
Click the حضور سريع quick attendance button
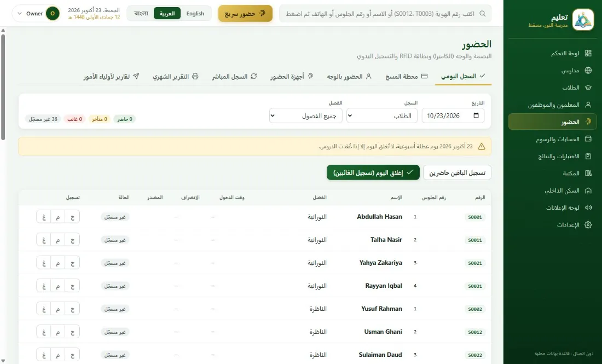pos(245,14)
